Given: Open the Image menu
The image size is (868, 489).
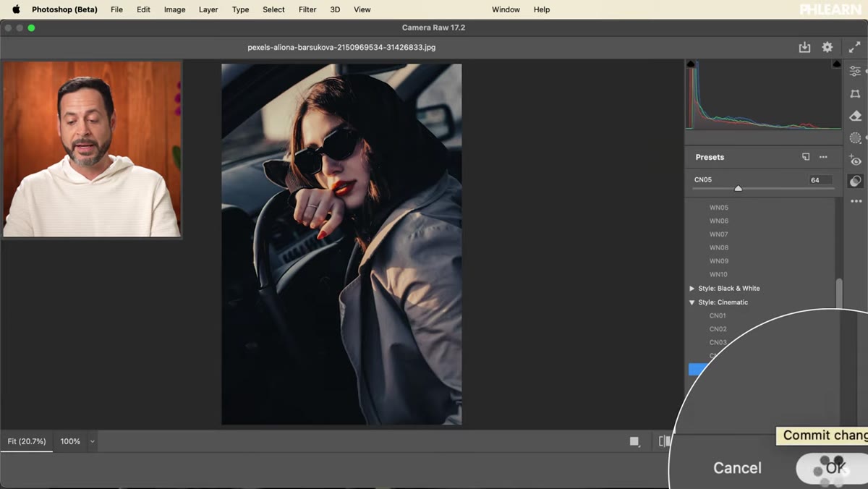Looking at the screenshot, I should click(174, 9).
